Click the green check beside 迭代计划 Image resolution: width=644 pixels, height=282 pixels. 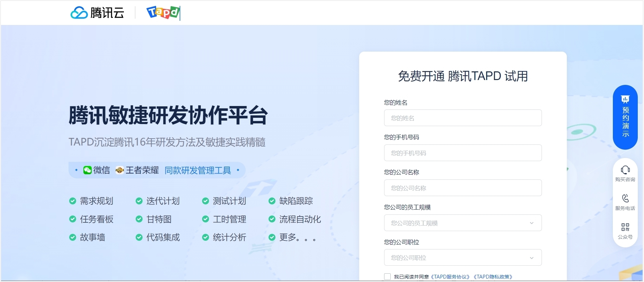click(x=139, y=201)
